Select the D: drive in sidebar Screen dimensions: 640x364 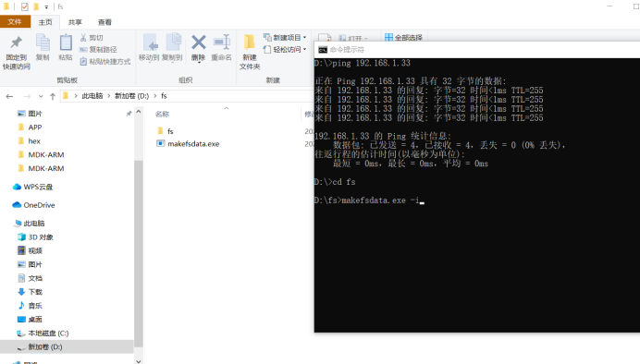click(x=67, y=346)
